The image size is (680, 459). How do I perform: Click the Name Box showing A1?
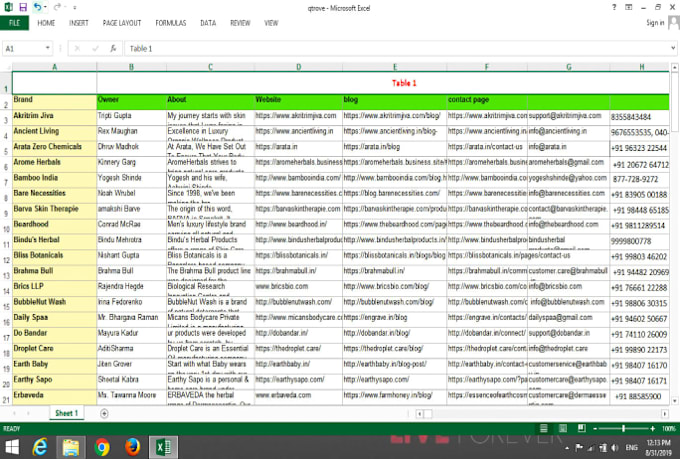pyautogui.click(x=23, y=49)
